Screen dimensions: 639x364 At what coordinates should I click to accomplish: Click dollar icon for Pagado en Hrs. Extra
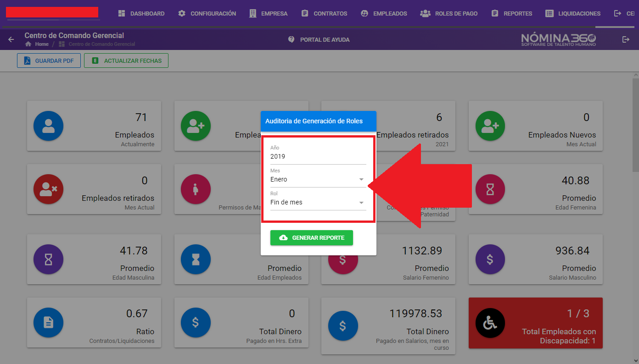pos(196,322)
